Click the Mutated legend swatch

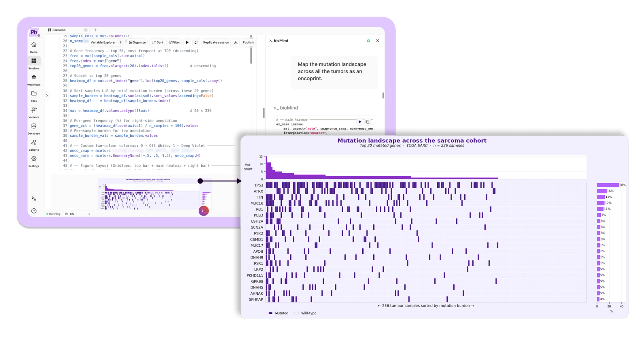[x=271, y=313]
